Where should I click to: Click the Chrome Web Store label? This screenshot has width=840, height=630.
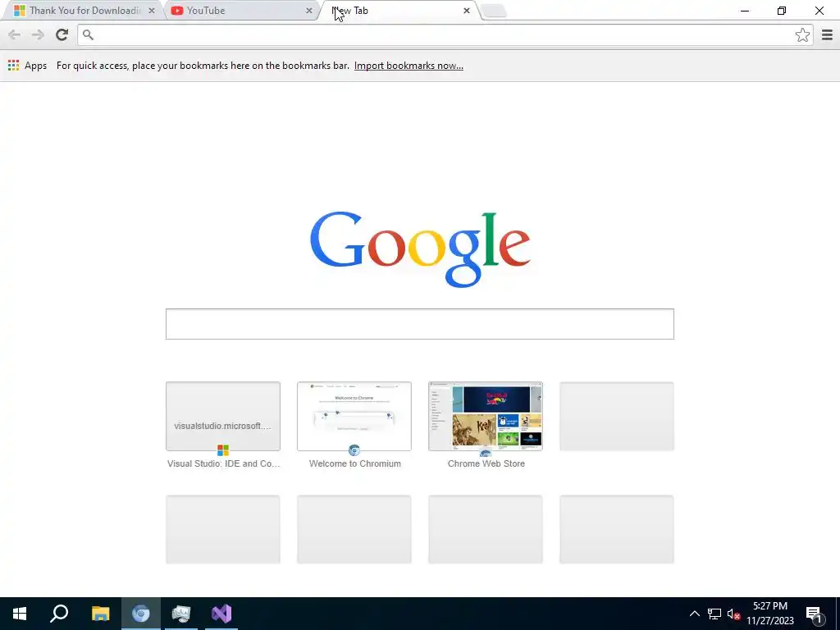(x=486, y=464)
